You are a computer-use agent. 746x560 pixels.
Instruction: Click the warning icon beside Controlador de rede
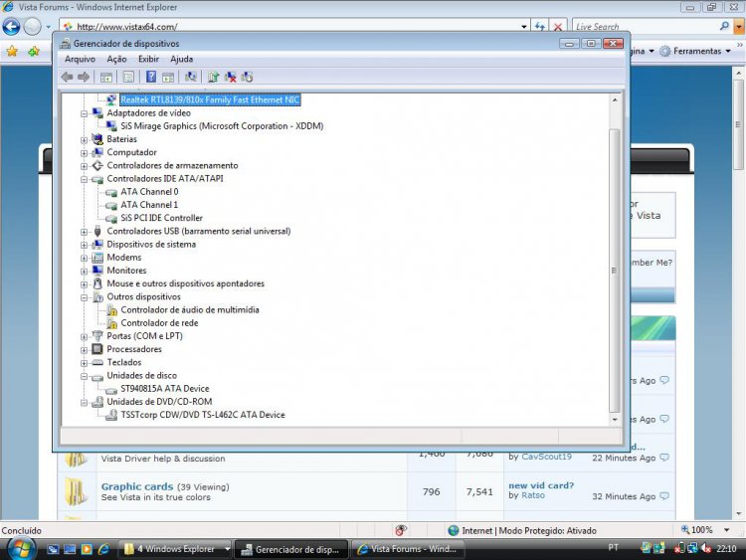pos(111,323)
